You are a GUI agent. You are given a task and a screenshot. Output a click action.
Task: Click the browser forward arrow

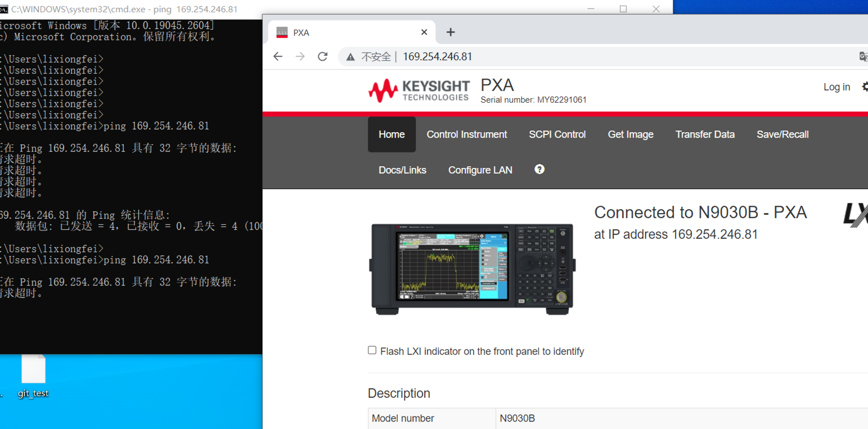pos(300,56)
